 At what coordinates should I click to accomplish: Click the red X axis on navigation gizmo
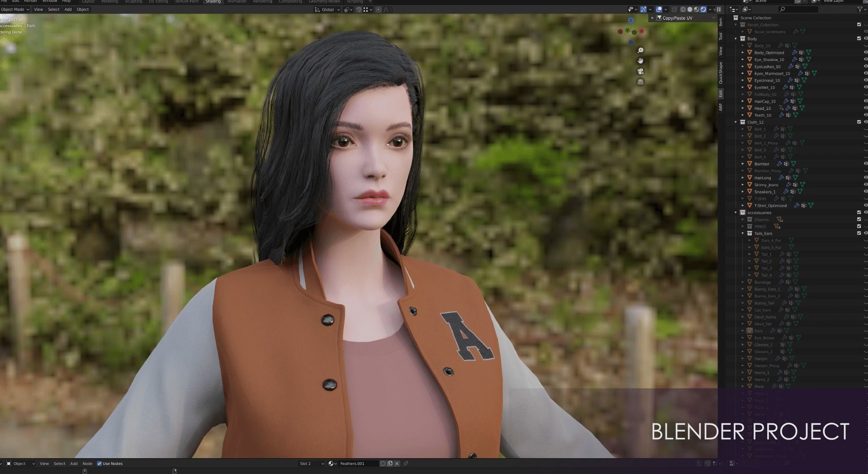tap(642, 31)
